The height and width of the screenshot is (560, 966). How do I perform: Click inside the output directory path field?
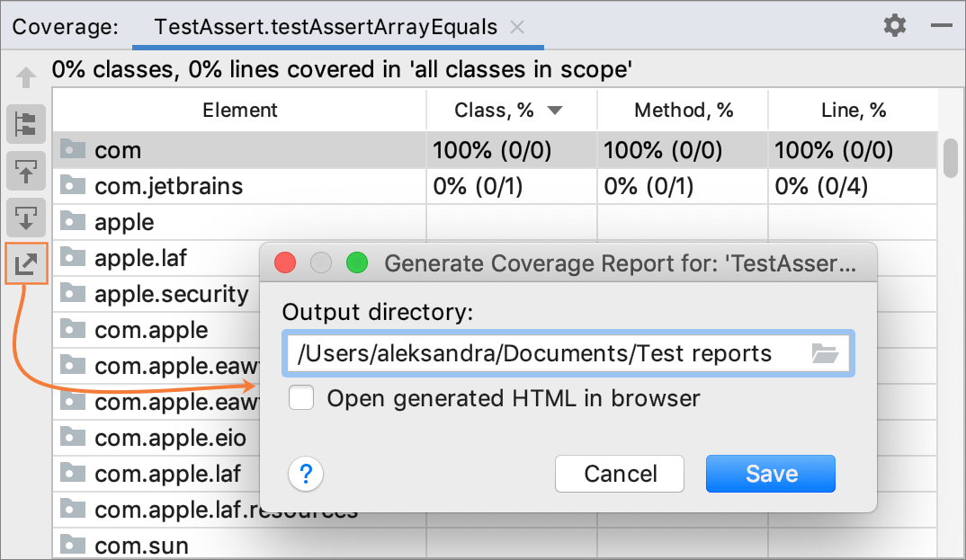[540, 353]
